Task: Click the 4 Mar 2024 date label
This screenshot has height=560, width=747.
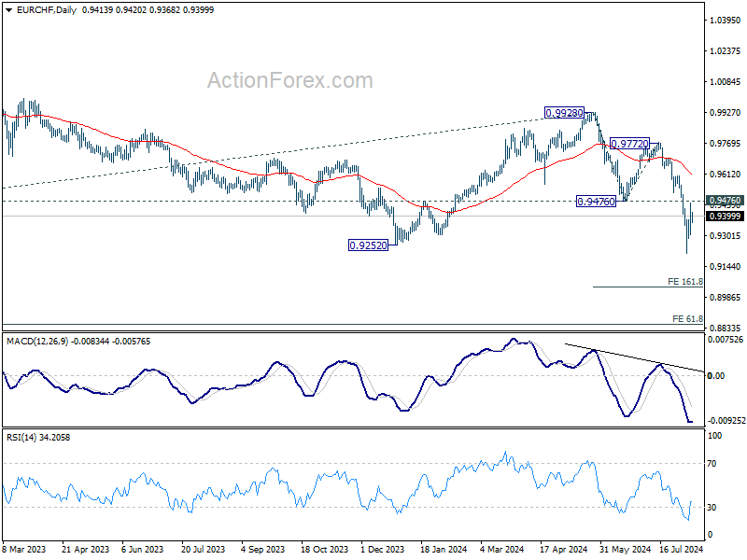Action: point(501,550)
